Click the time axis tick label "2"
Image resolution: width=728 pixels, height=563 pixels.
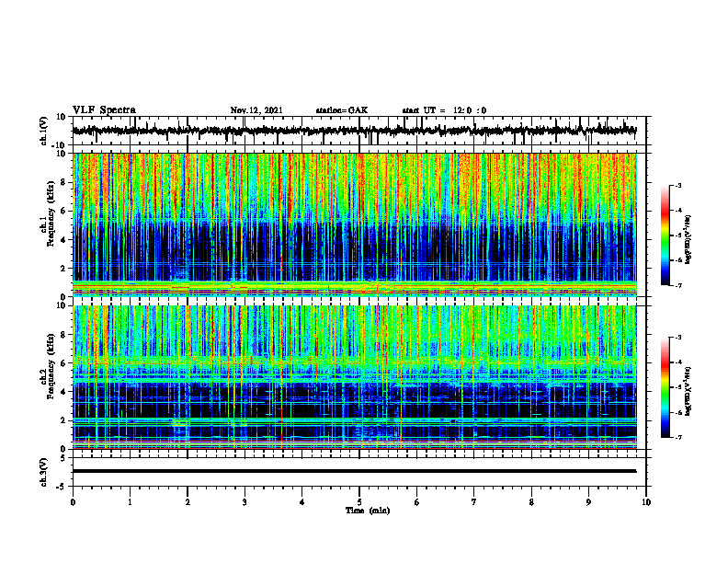tap(188, 502)
